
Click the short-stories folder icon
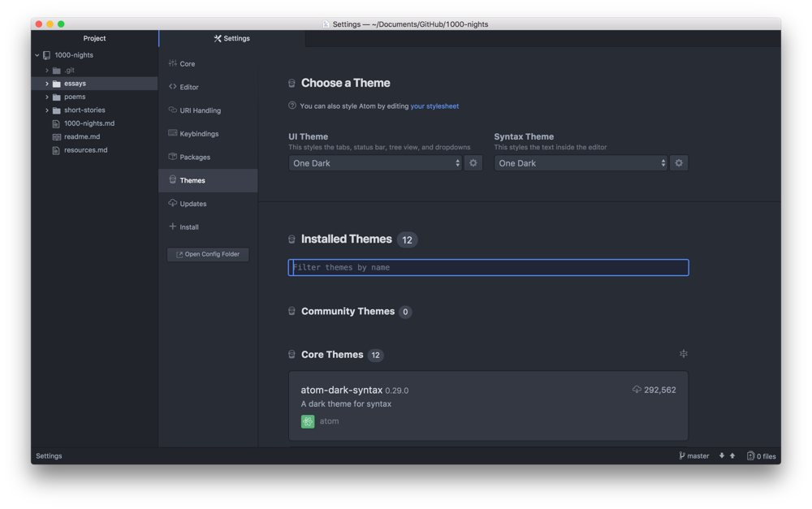click(x=57, y=110)
